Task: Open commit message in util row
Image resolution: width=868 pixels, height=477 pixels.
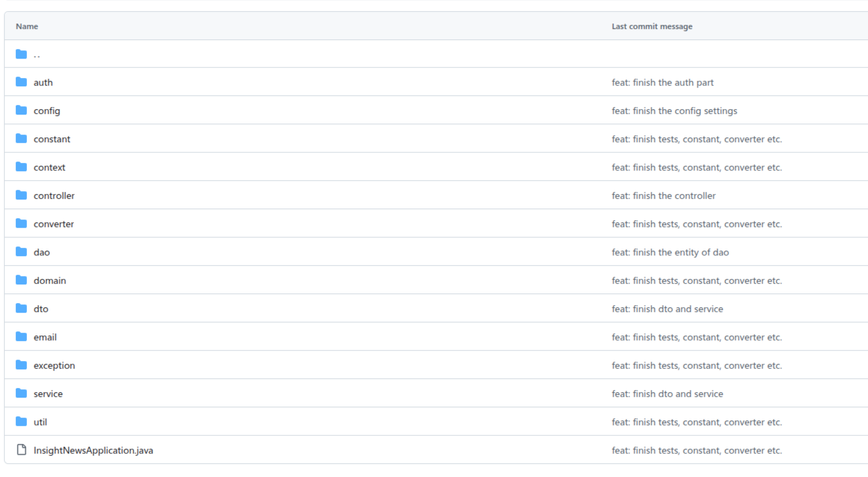Action: point(697,422)
